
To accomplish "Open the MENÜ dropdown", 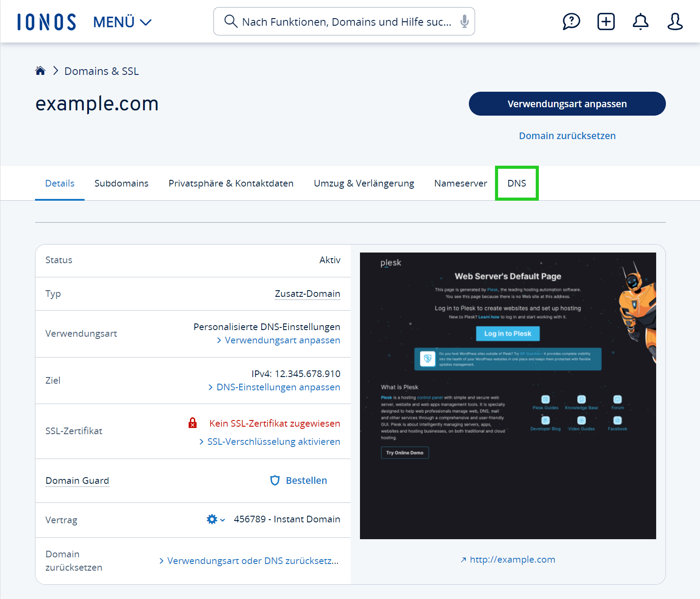I will coord(122,22).
